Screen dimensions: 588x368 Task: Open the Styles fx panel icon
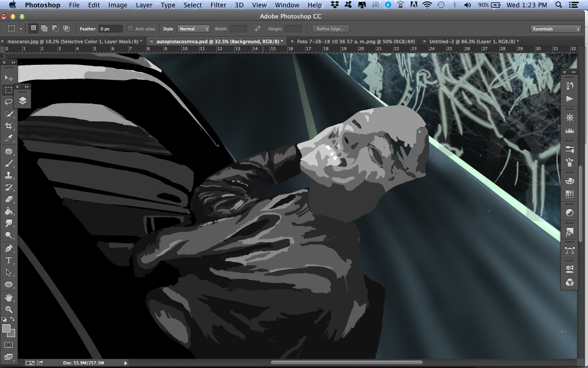(570, 232)
